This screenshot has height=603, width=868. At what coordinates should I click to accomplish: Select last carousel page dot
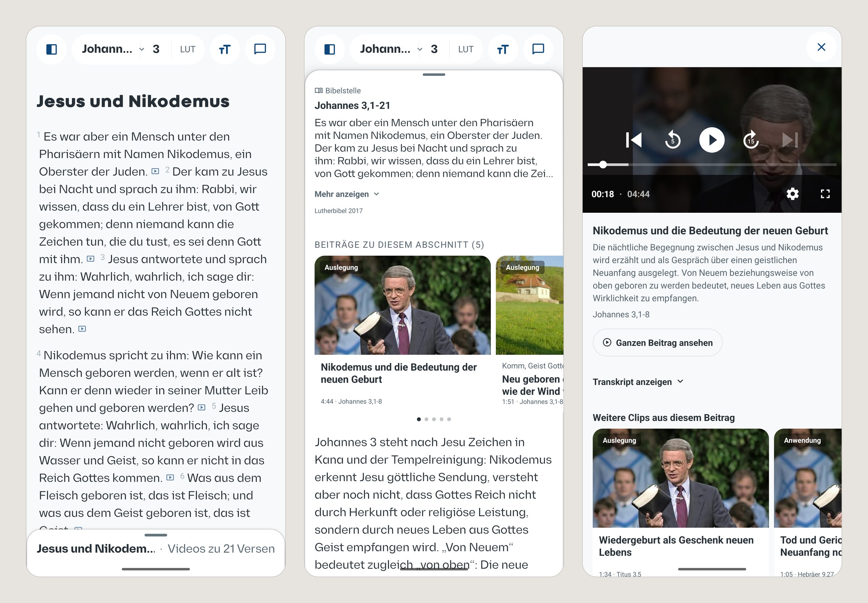[449, 419]
